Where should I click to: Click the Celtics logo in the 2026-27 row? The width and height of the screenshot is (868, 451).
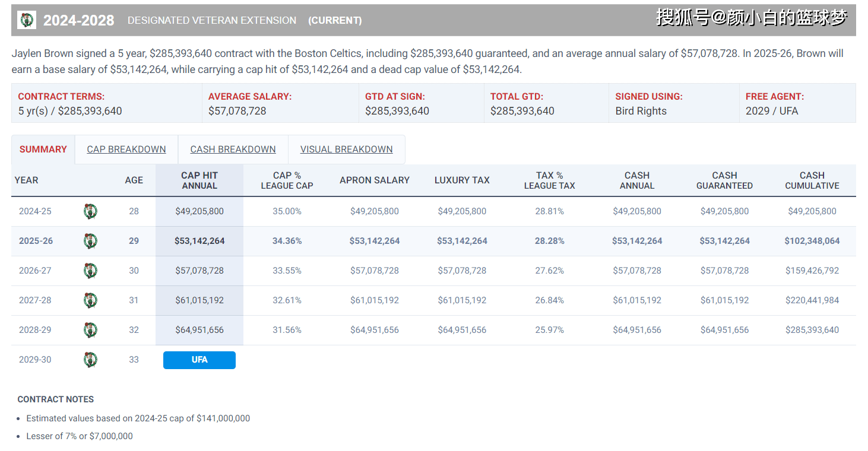pos(90,271)
